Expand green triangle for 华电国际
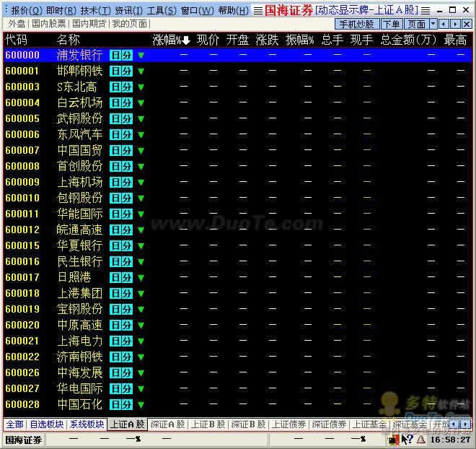 [141, 388]
